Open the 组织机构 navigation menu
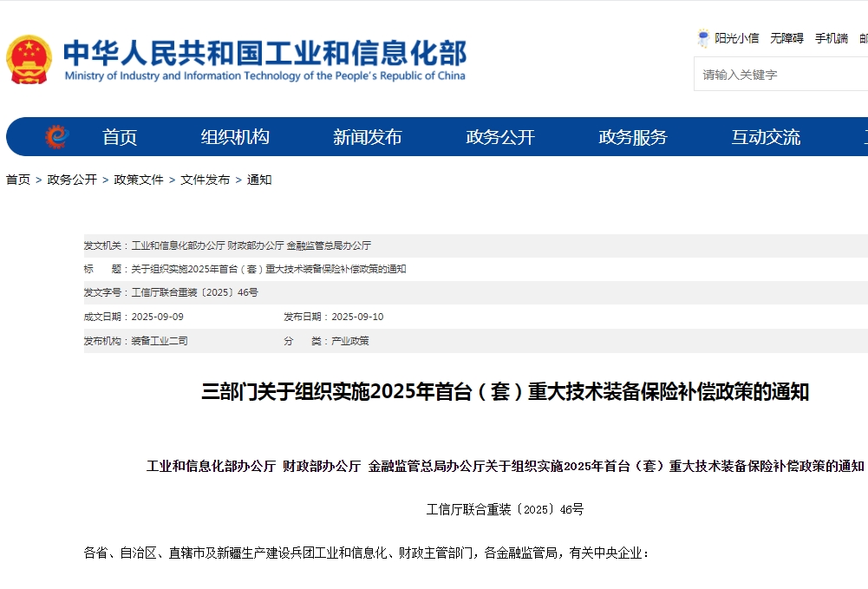868x589 pixels. tap(235, 137)
